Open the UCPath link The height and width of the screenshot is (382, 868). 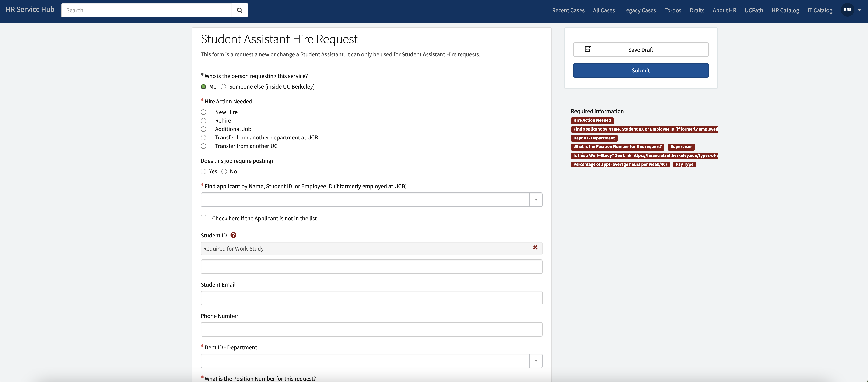(754, 10)
